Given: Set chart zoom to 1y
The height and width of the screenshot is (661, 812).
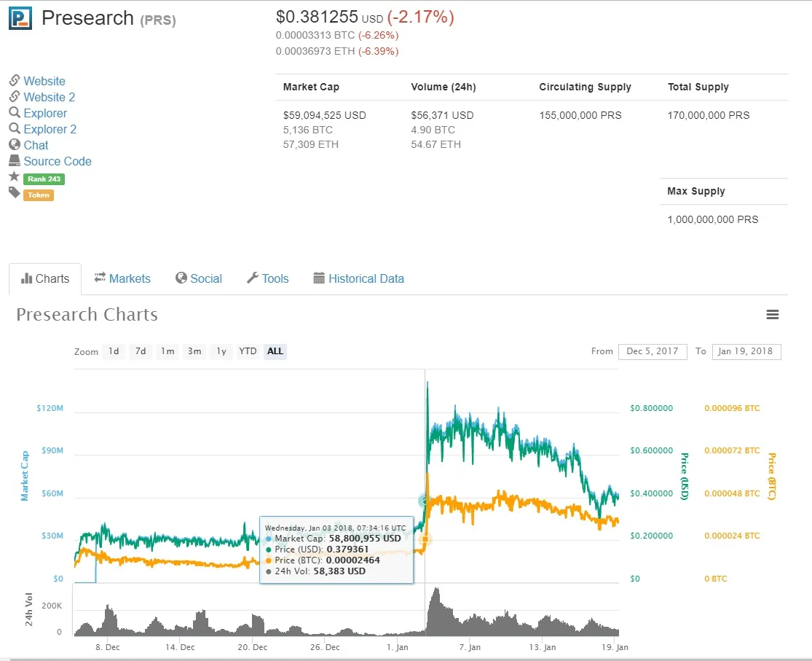Looking at the screenshot, I should pyautogui.click(x=221, y=351).
